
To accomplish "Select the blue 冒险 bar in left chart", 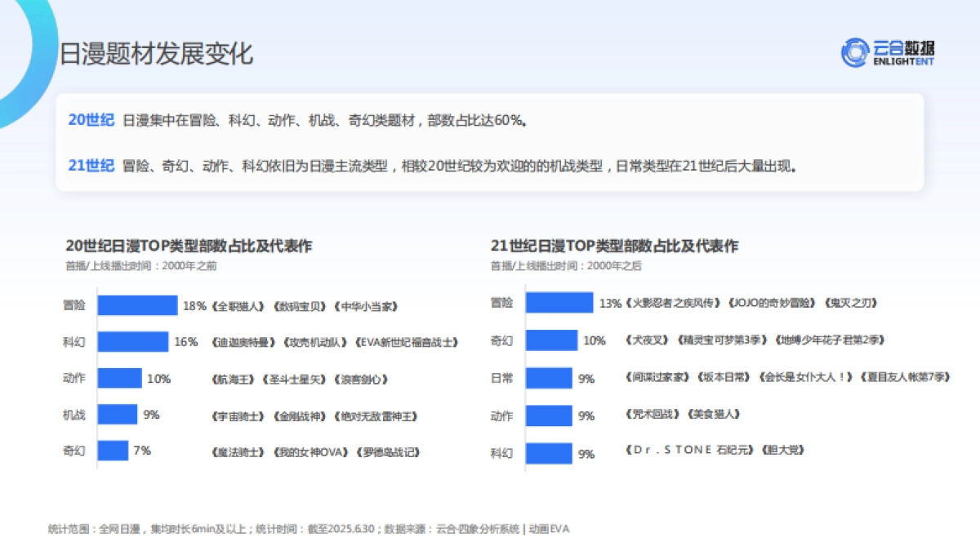I will coord(139,304).
